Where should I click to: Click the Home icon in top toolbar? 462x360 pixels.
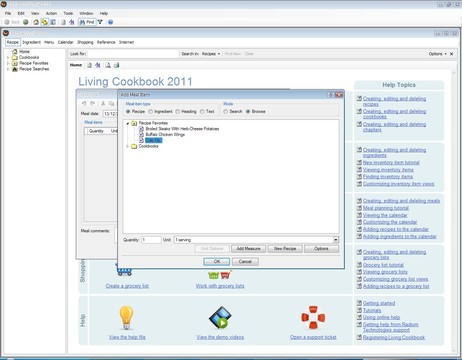36,22
